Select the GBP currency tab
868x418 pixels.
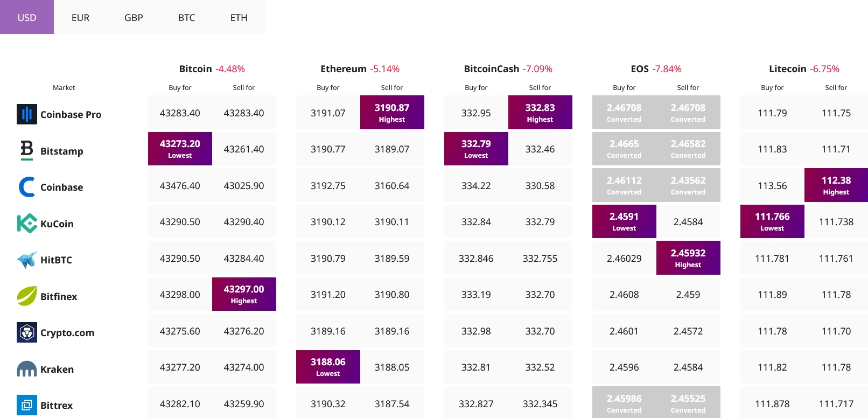(x=134, y=17)
